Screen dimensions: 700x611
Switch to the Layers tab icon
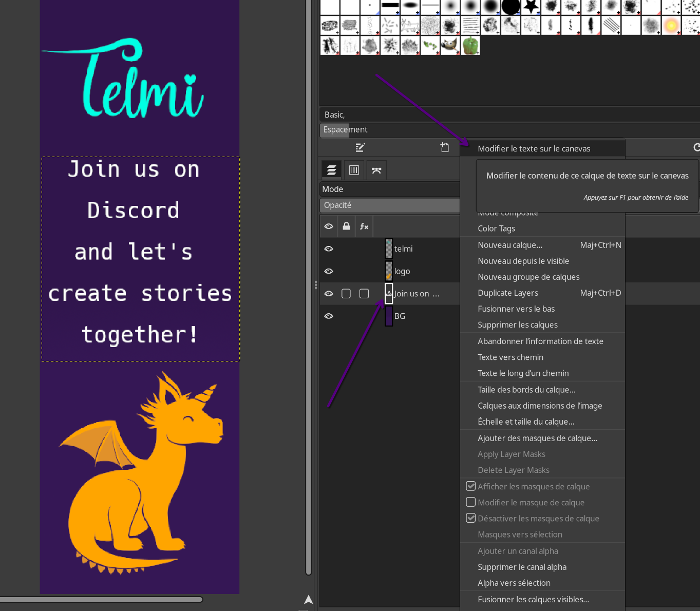point(332,170)
